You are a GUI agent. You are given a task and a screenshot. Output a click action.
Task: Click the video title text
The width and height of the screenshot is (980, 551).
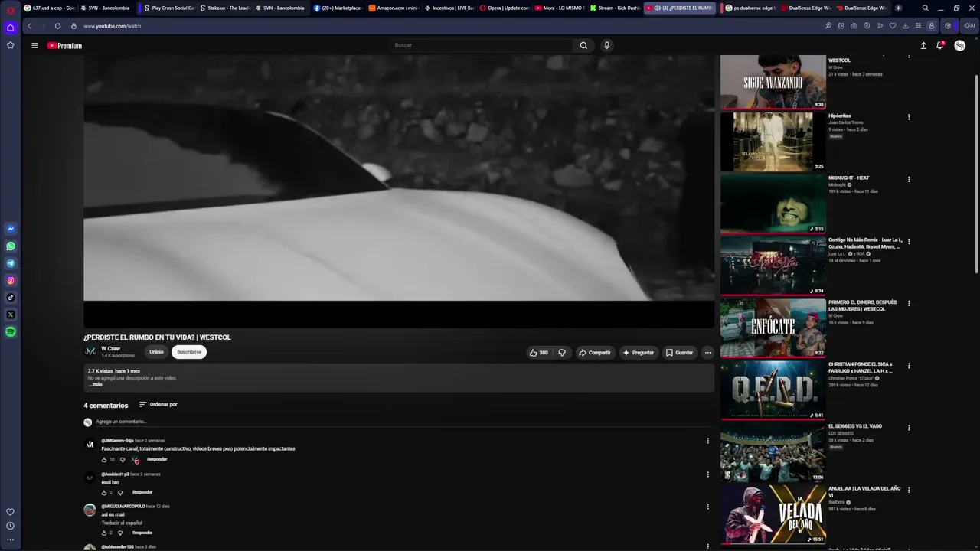157,337
